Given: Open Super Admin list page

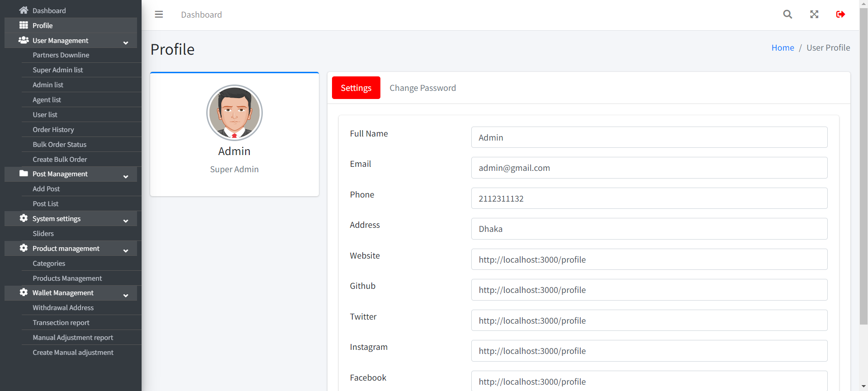Looking at the screenshot, I should click(58, 70).
